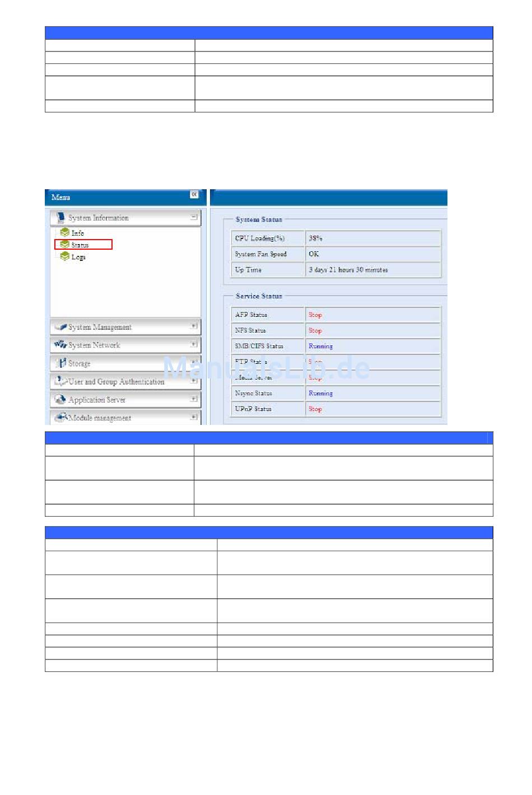
Task: Expand the System Management section
Action: [x=194, y=326]
